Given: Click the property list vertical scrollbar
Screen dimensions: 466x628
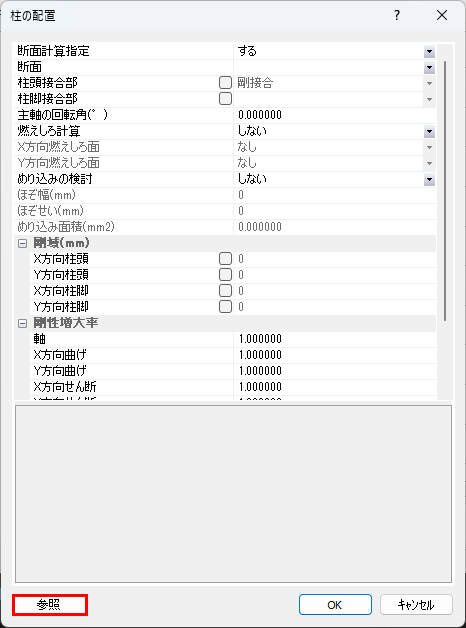Looking at the screenshot, I should (x=445, y=191).
